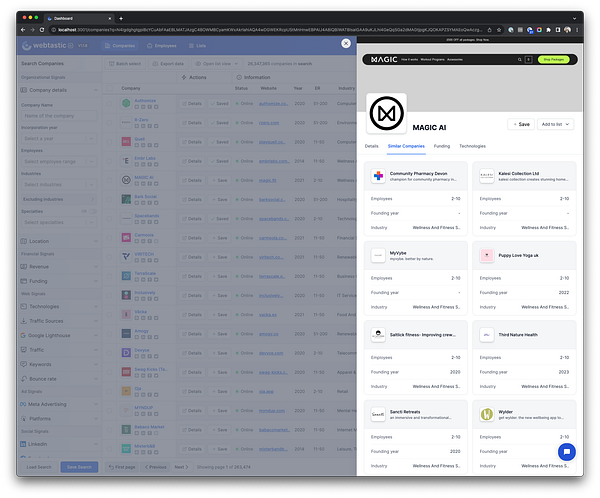Click the Puppy Love Yoga uk logo
Viewport: 600px width, 498px height.
click(x=487, y=255)
